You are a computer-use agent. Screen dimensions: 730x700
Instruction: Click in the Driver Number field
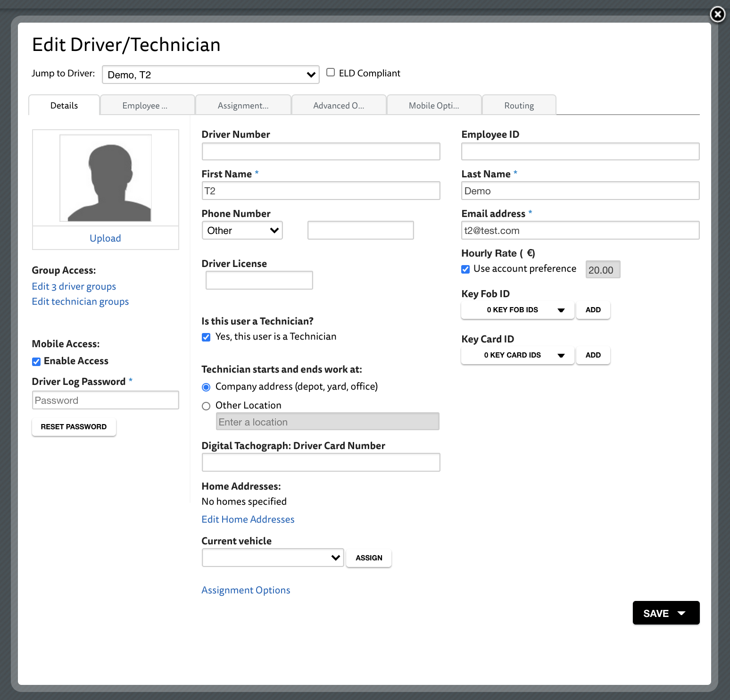point(321,151)
